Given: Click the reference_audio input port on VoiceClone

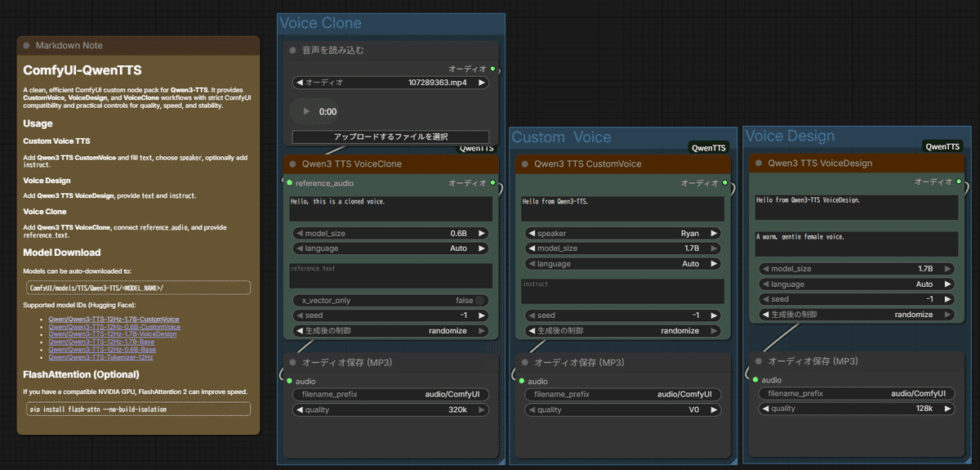Looking at the screenshot, I should [x=289, y=182].
